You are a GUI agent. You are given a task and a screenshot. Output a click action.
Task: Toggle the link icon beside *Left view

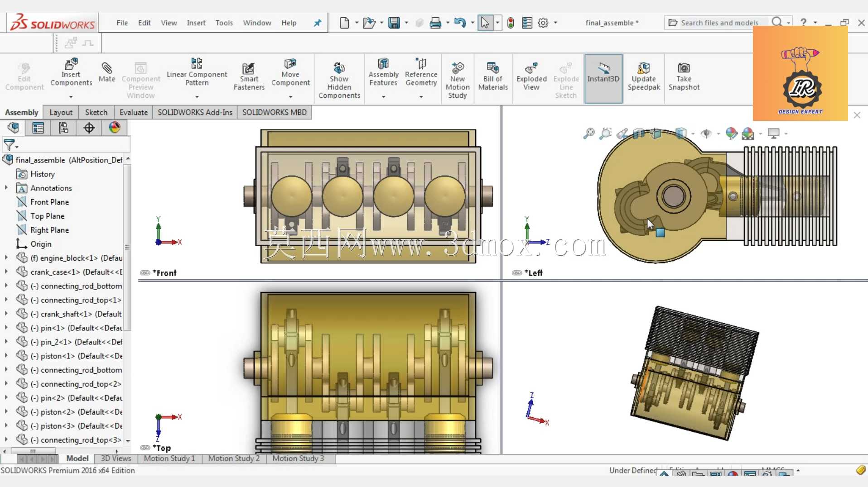(x=517, y=273)
